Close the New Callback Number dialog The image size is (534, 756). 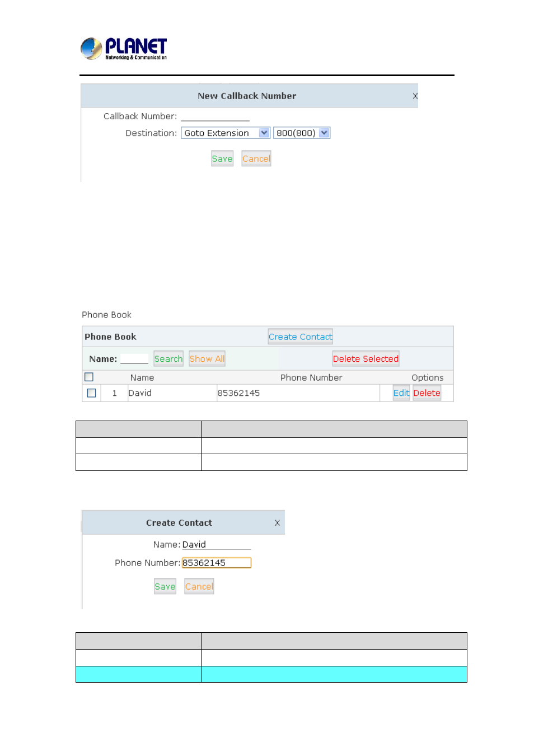click(415, 96)
